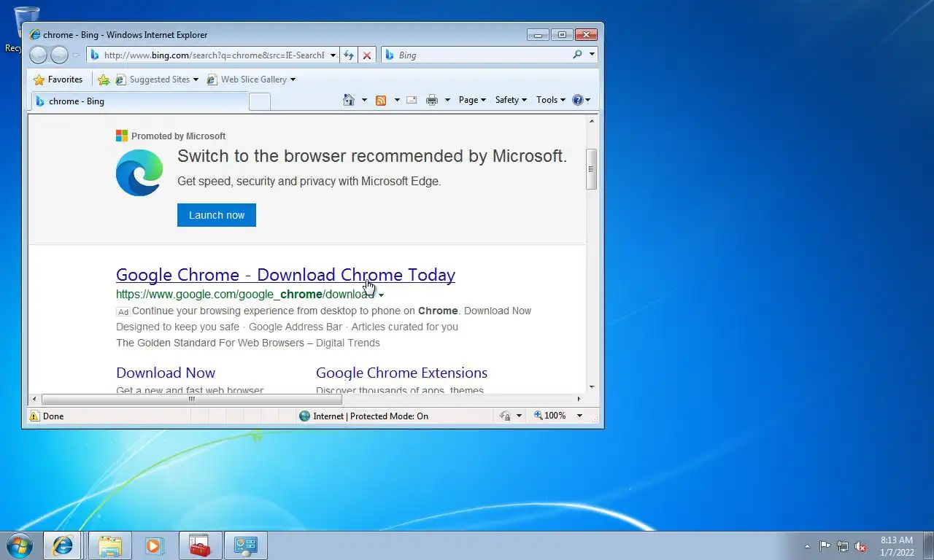Viewport: 934px width, 560px height.
Task: Click the RSS Feeds icon
Action: (381, 100)
